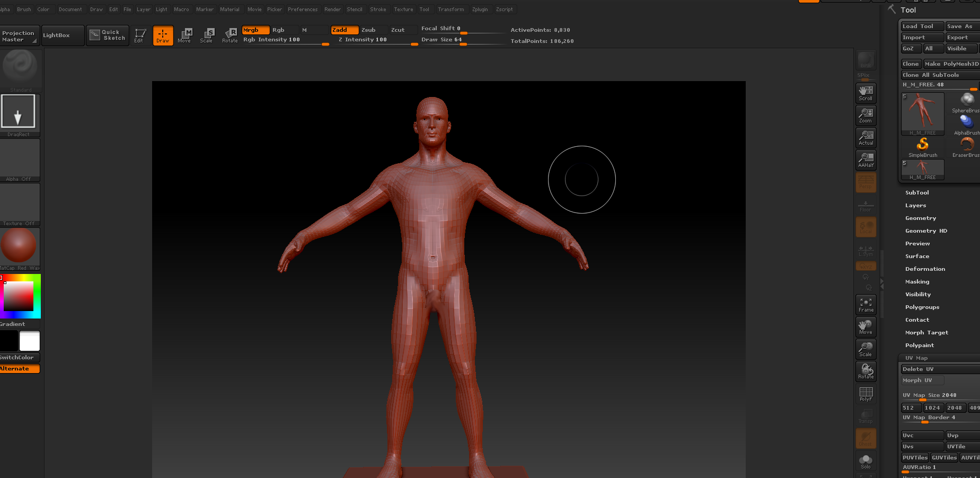Click Make PolyMesh3D button

[951, 64]
